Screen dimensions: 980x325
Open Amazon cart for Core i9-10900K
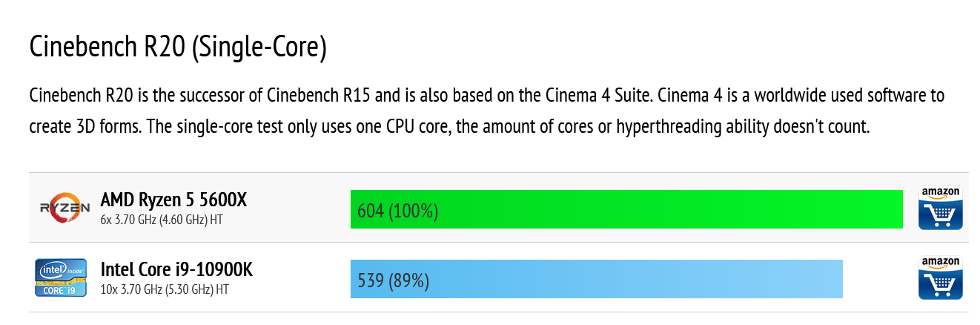(940, 278)
